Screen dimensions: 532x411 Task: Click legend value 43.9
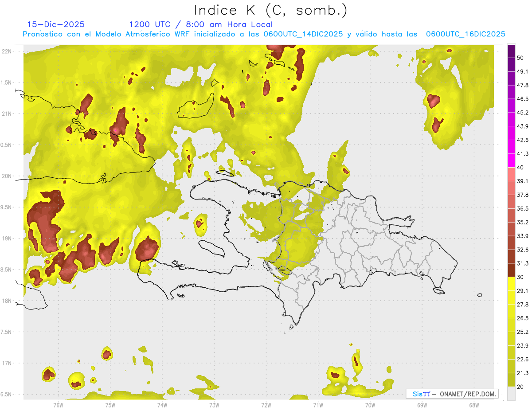coord(523,126)
